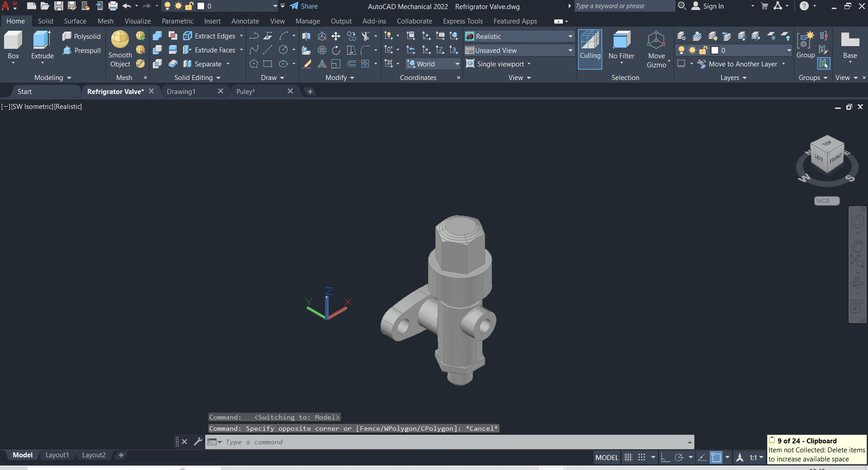
Task: Toggle layer 0 lock in the Layers panel
Action: [x=703, y=50]
